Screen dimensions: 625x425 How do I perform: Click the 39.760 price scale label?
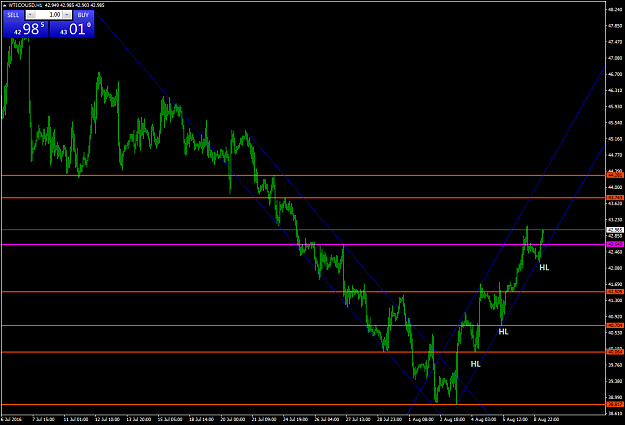pos(615,364)
